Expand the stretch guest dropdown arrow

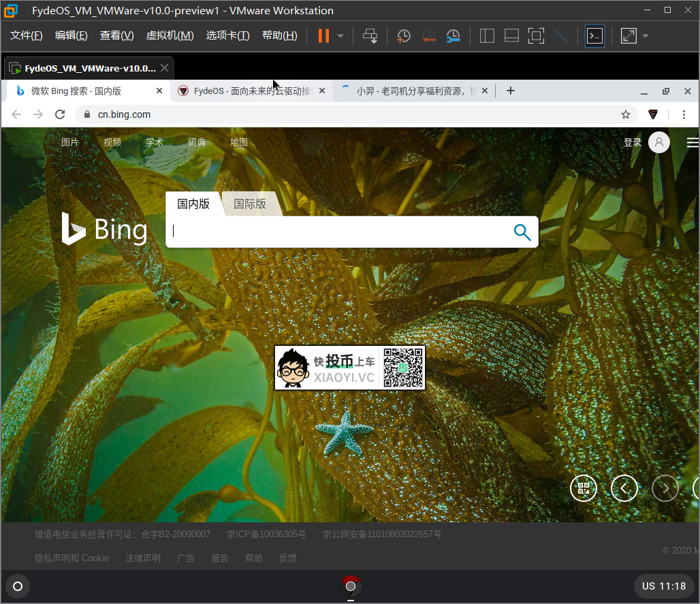pyautogui.click(x=645, y=36)
